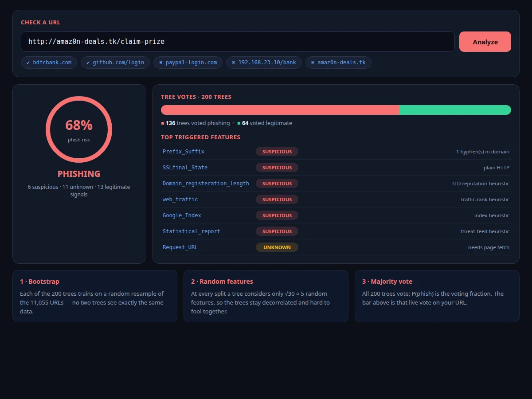Click the Analyze button
This screenshot has height=399, width=532.
485,42
